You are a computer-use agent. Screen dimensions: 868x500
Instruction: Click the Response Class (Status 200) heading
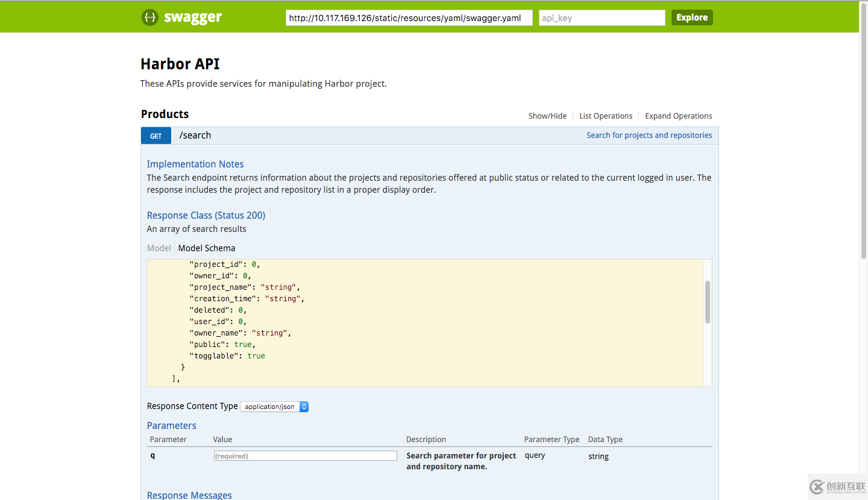[x=206, y=215]
